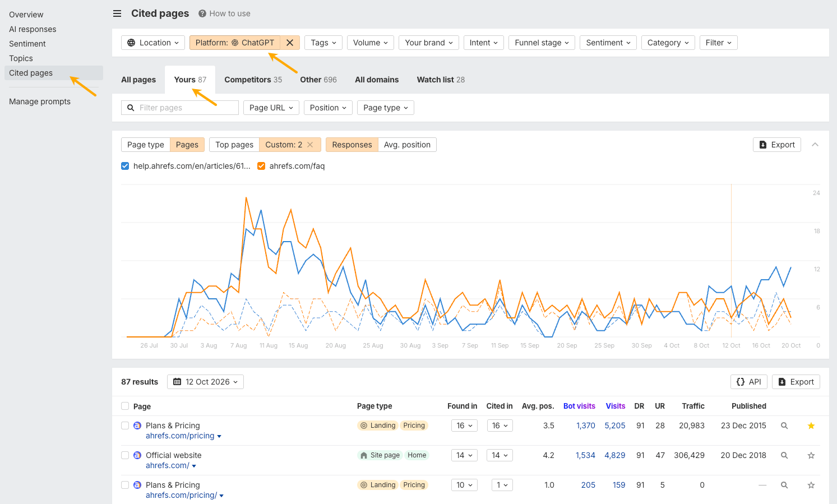Collapse the chart panel with the chevron

[815, 145]
